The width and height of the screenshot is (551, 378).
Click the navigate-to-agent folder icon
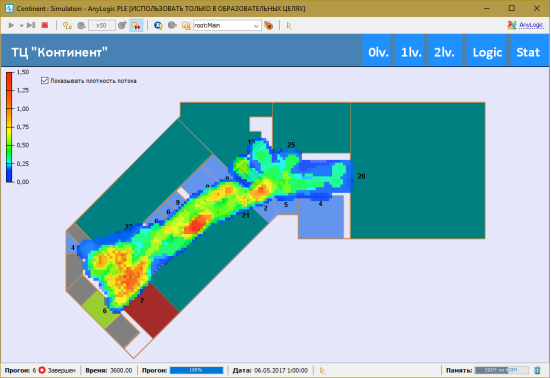pyautogui.click(x=186, y=25)
